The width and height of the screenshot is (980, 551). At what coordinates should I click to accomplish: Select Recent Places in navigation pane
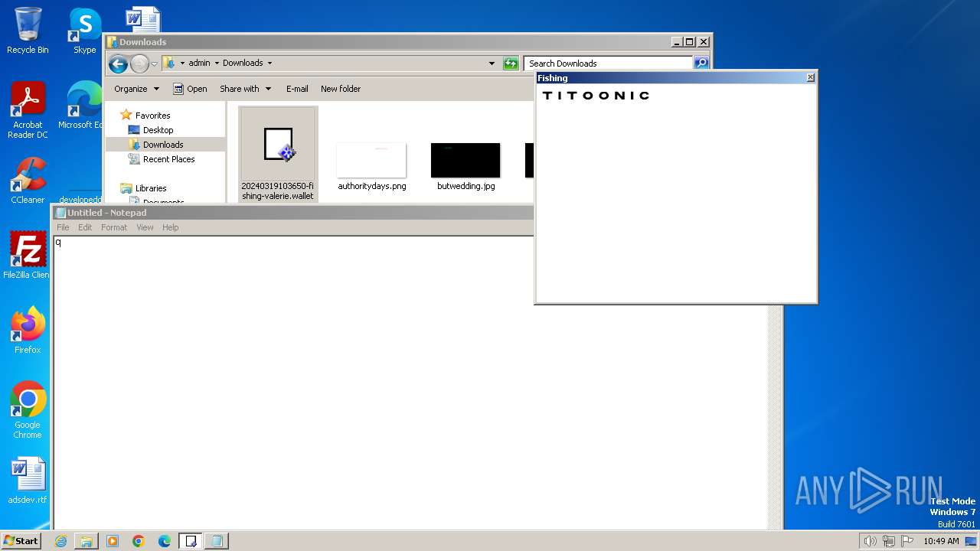point(169,159)
